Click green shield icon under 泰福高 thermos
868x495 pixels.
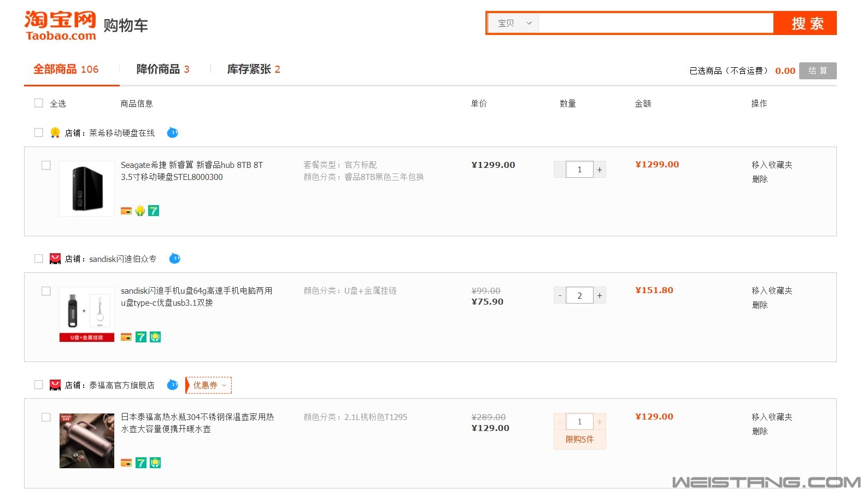pos(155,463)
